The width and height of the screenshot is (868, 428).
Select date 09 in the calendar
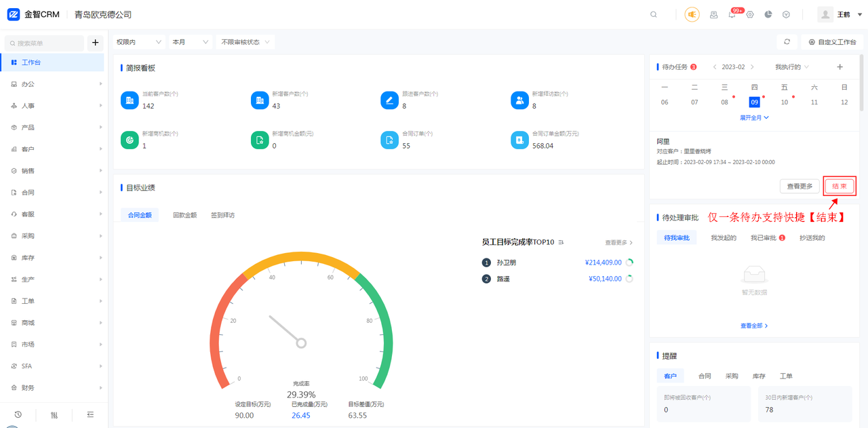754,102
